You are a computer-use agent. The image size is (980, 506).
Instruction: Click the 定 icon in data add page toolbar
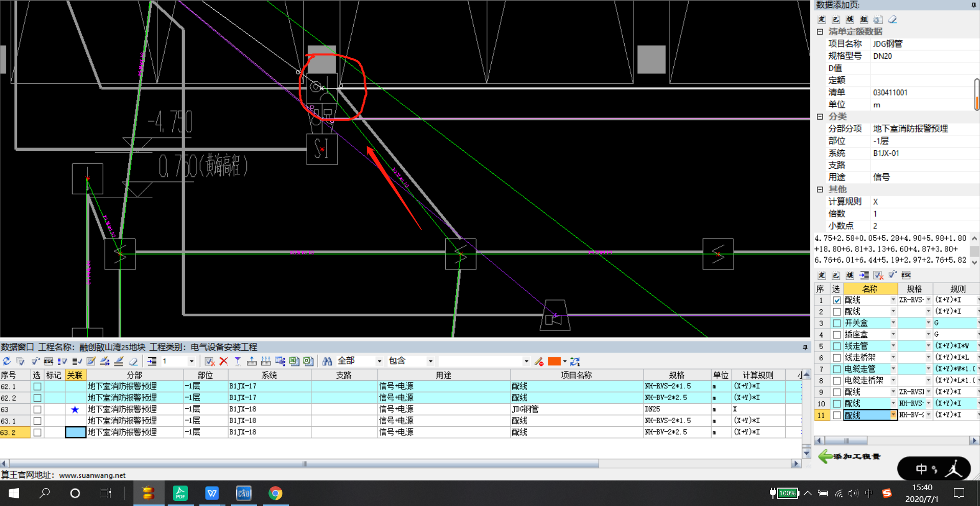[x=822, y=19]
